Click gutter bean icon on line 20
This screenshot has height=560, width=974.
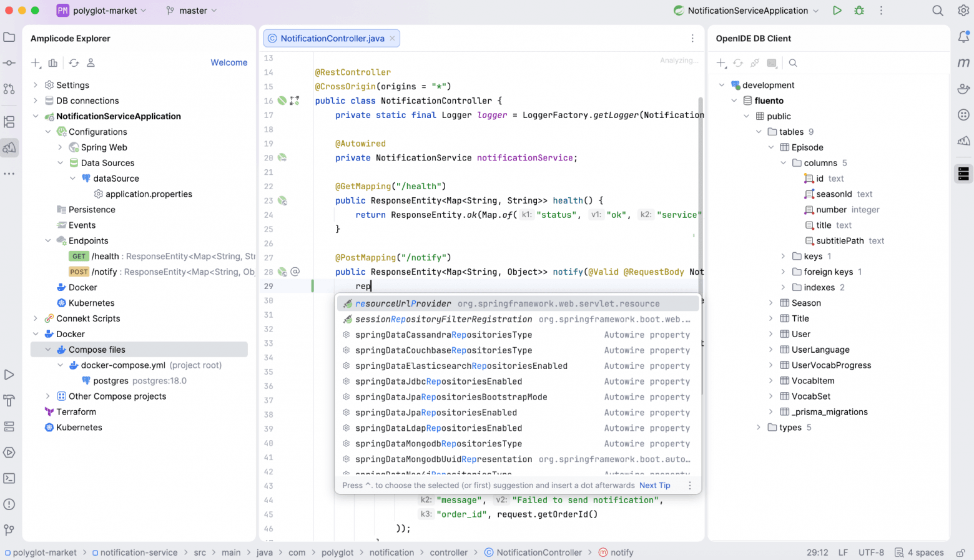click(282, 158)
